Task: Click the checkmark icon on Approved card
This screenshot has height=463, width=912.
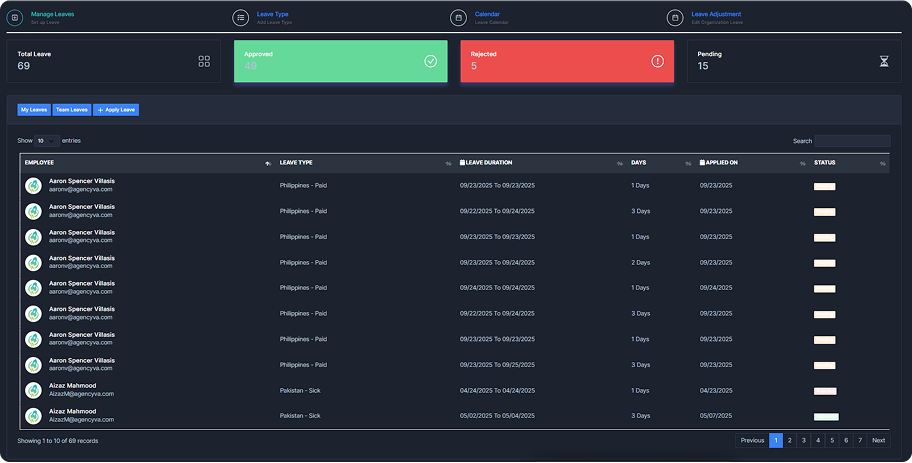Action: coord(431,61)
